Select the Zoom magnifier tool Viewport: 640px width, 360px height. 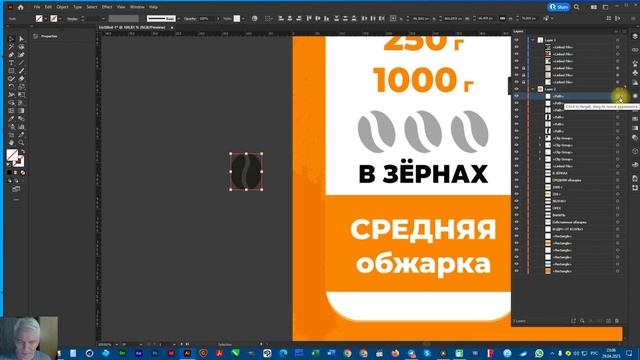[21, 142]
